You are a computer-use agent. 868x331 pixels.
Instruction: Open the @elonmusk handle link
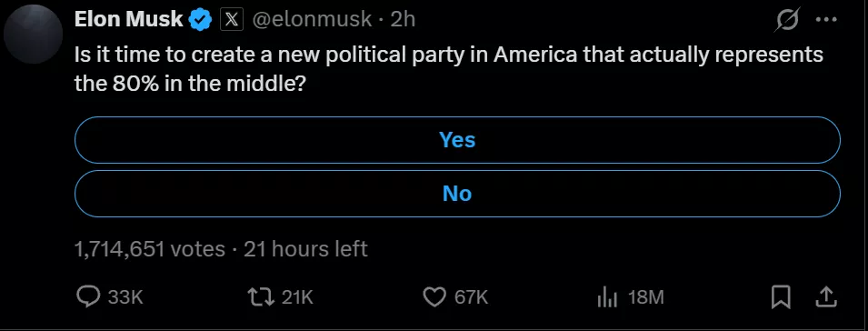[x=313, y=20]
